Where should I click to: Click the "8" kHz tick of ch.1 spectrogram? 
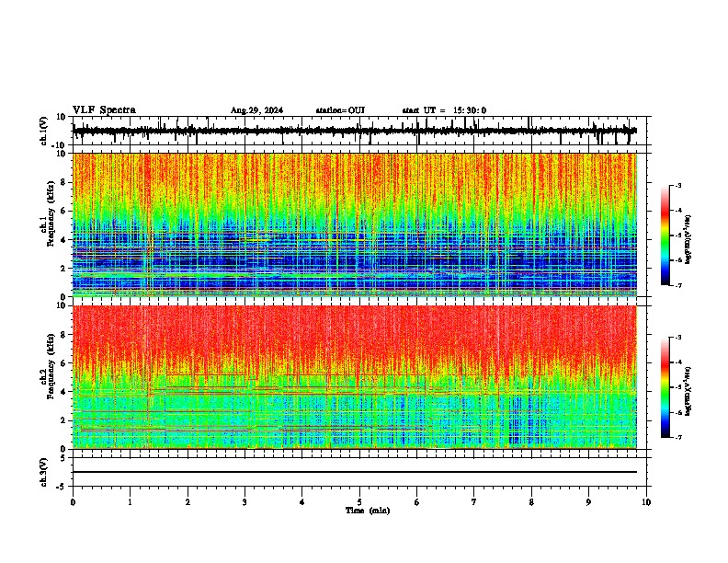pos(63,182)
